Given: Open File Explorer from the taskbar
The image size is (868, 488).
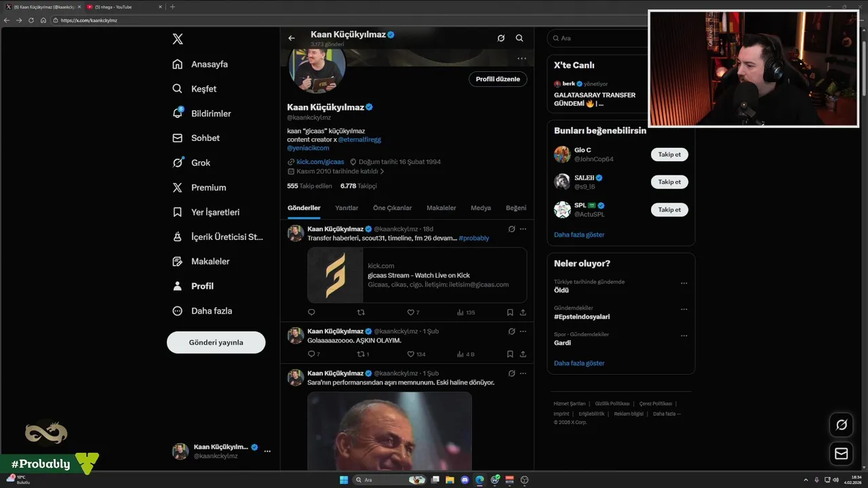Looking at the screenshot, I should pyautogui.click(x=450, y=480).
